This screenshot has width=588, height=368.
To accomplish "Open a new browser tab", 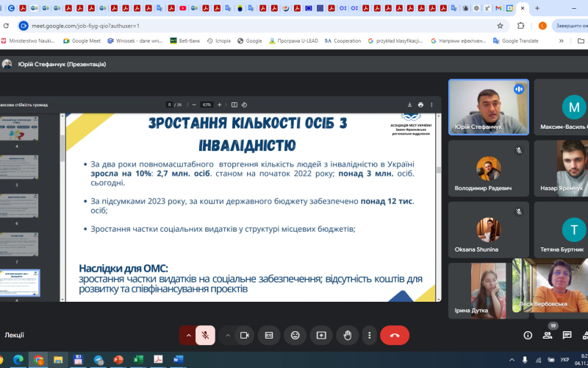I will pos(537,8).
